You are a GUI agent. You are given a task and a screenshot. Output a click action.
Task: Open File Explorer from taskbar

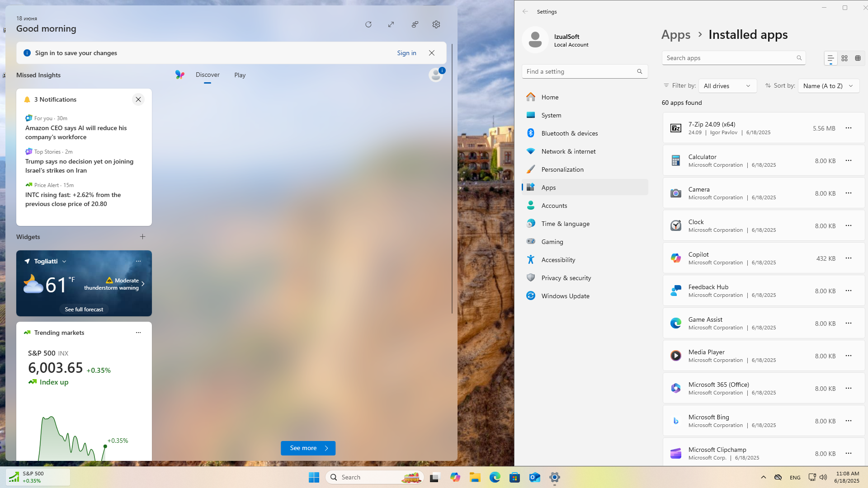click(x=475, y=477)
